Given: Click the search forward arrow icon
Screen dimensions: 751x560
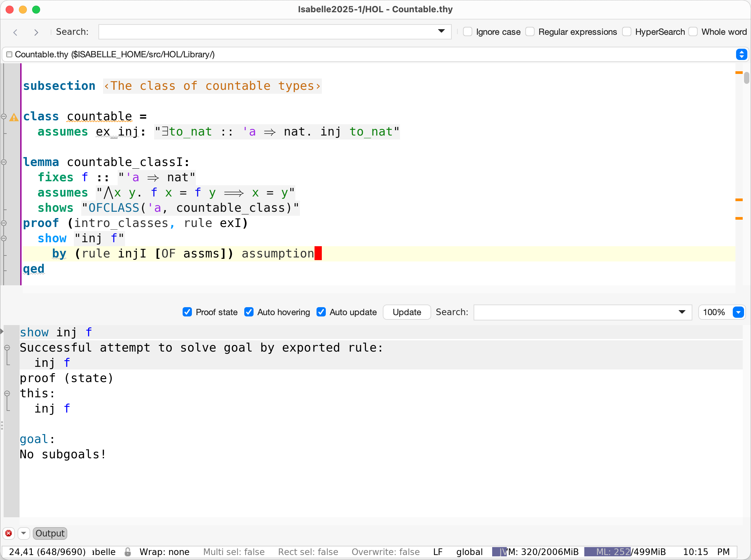Looking at the screenshot, I should [x=36, y=32].
